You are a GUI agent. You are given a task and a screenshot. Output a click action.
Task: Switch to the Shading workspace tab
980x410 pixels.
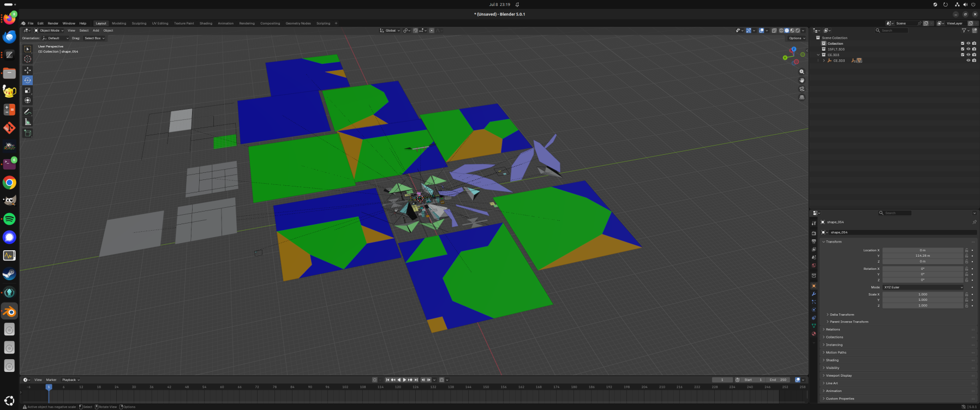(x=206, y=23)
